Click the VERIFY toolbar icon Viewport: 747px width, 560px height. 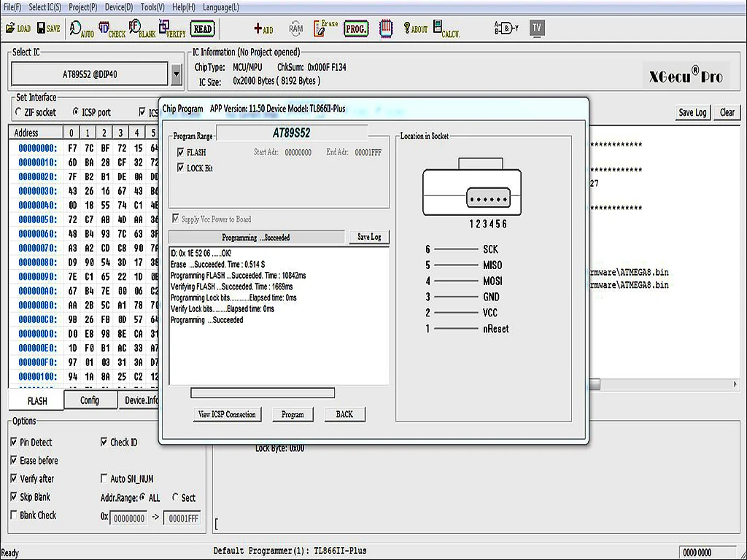172,29
